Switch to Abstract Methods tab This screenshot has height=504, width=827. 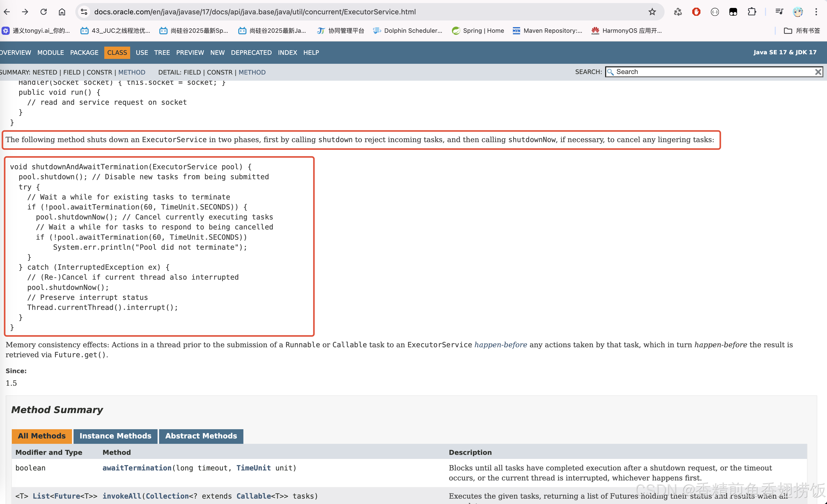201,436
